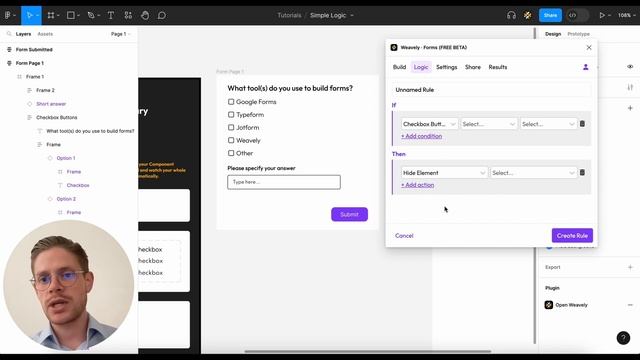Open the Resources components tool
Image resolution: width=640 pixels, height=360 pixels.
128,15
